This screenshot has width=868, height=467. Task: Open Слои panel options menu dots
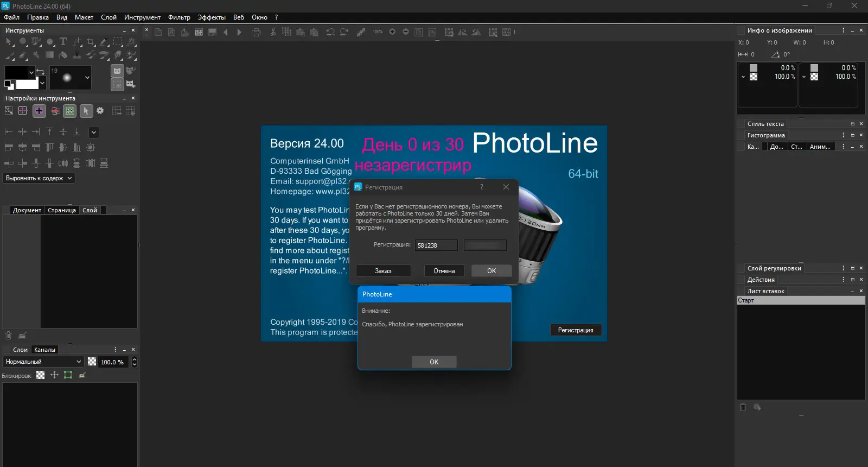click(115, 350)
